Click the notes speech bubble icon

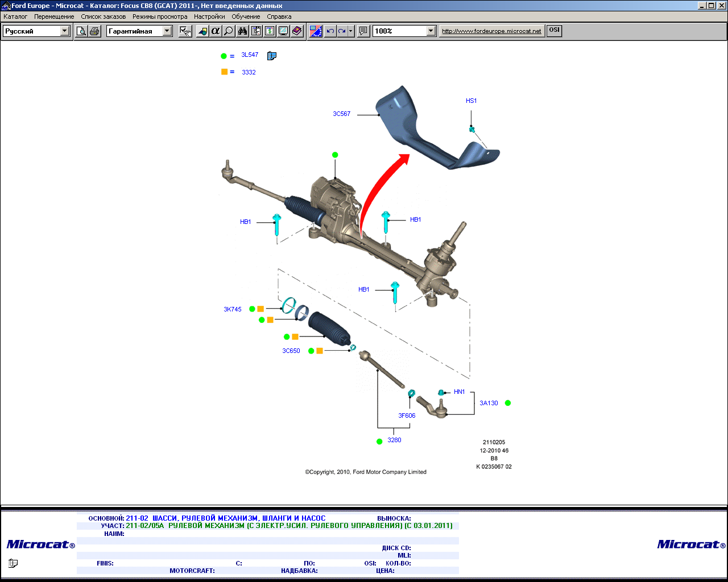point(363,31)
